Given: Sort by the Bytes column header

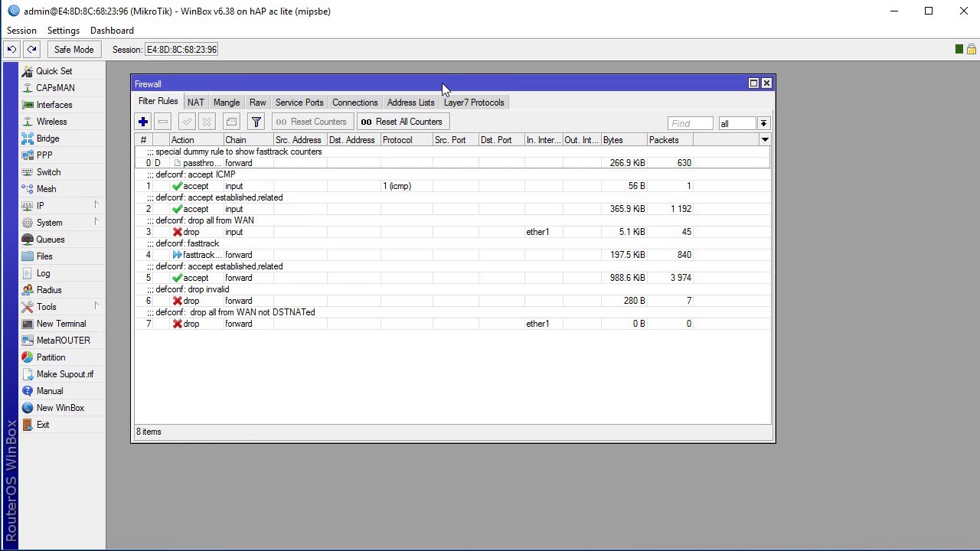Looking at the screenshot, I should point(624,140).
